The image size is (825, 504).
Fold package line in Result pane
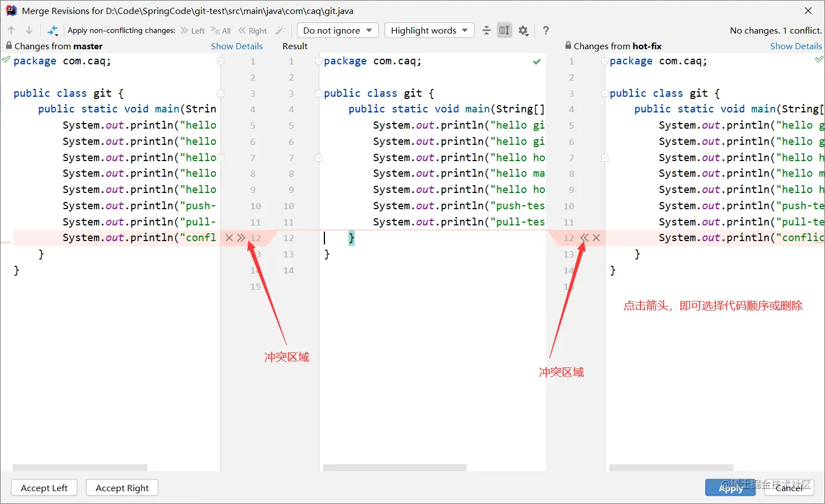coord(319,61)
